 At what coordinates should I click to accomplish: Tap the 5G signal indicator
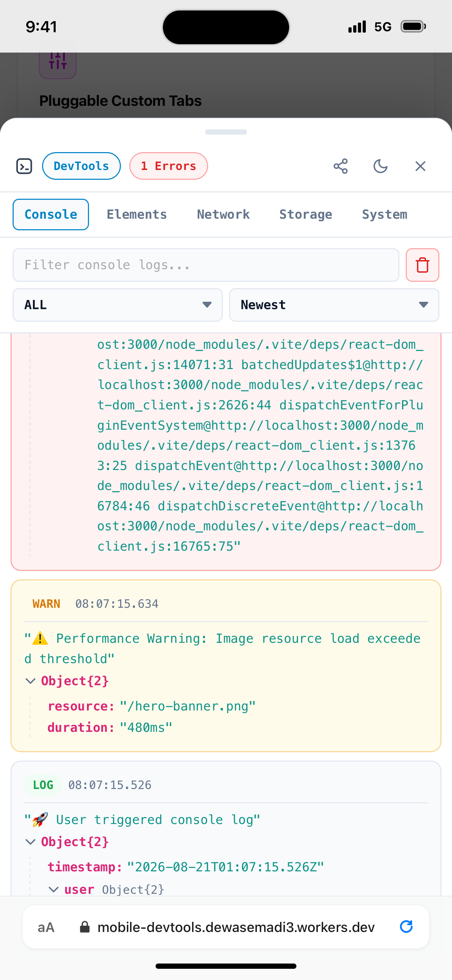pos(383,27)
